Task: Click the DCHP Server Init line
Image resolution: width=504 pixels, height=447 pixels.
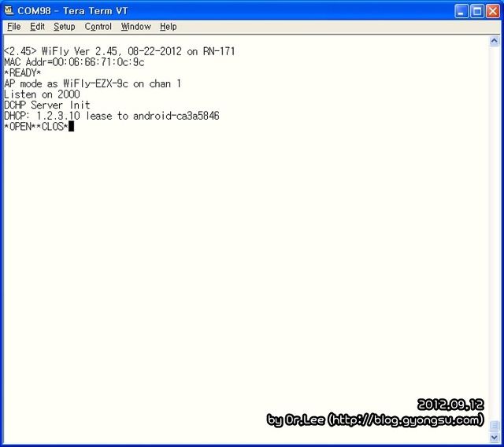Action: point(47,105)
